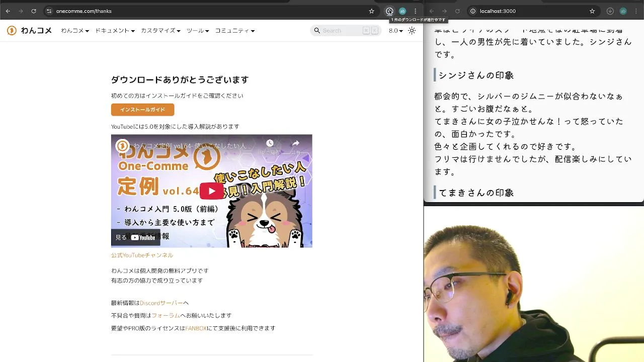Open three-dot menu in localhost:3000 window

pos(636,11)
